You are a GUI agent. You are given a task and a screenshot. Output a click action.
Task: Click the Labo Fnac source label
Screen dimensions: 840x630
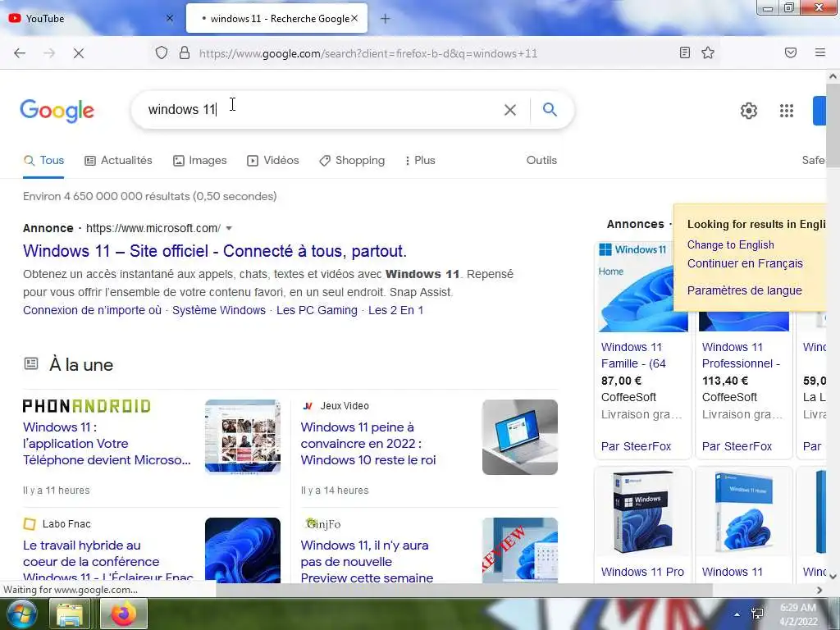66,524
